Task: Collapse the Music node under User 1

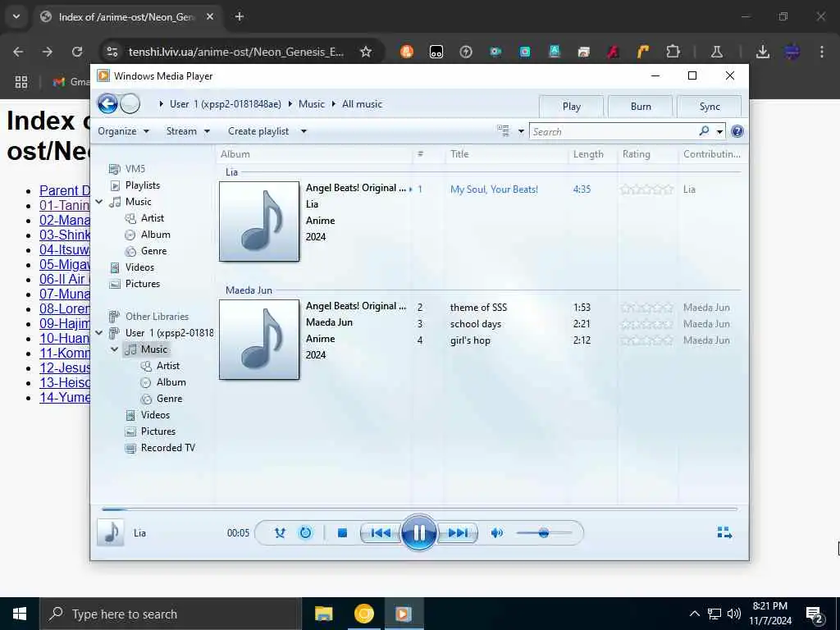Action: click(x=115, y=349)
